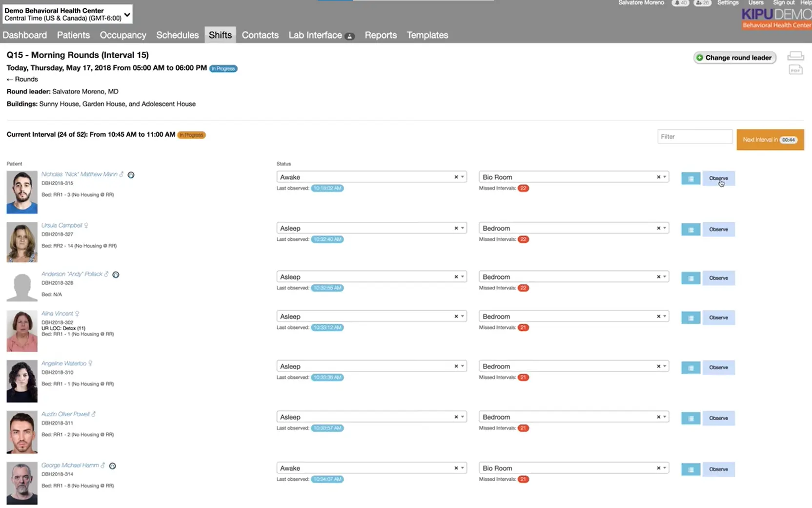Go back via the Rounds link
Screen dimensions: 812x508
(x=22, y=79)
